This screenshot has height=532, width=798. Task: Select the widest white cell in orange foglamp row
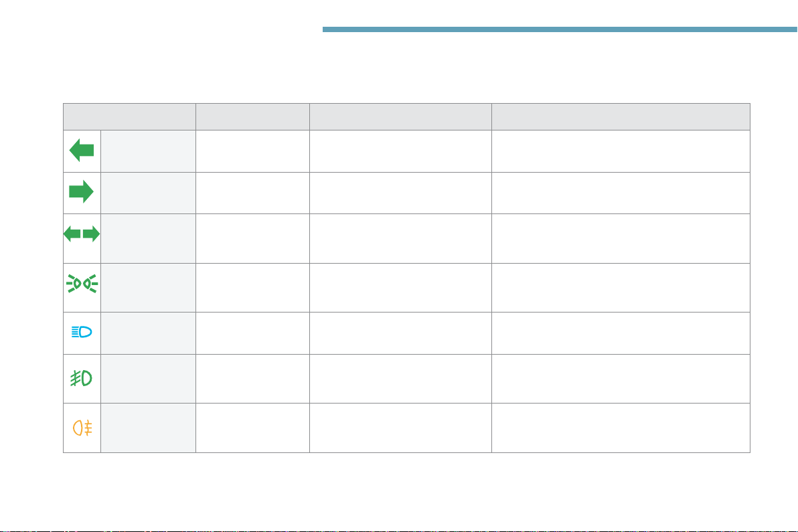click(621, 428)
